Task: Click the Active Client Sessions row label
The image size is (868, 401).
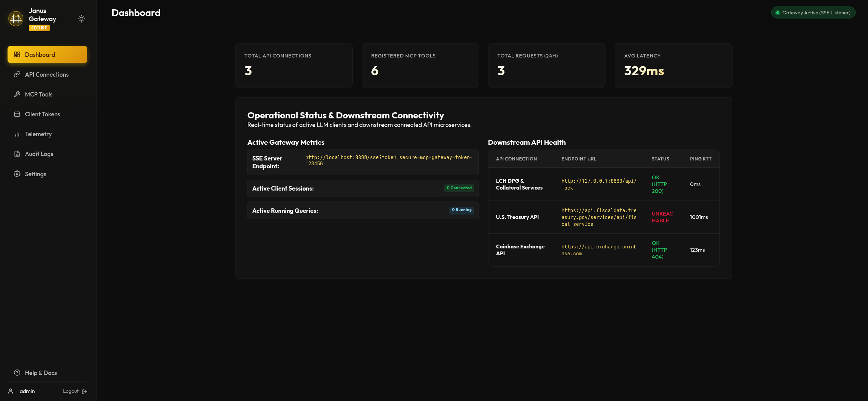Action: [283, 189]
